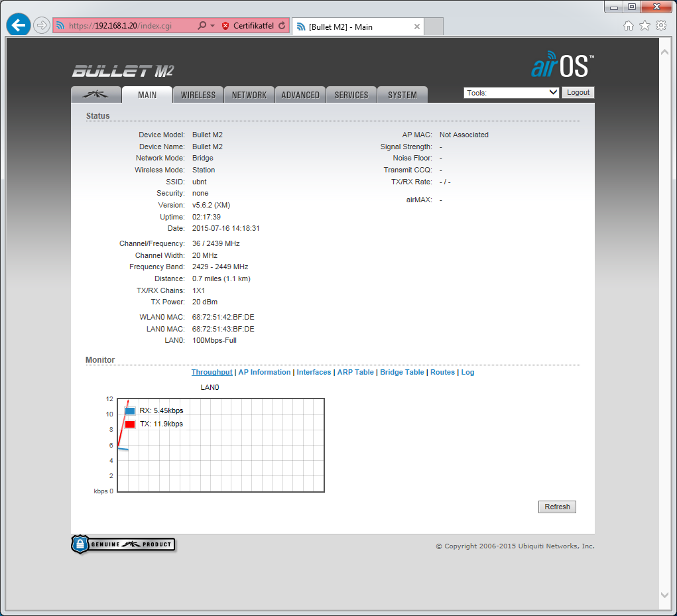Image resolution: width=677 pixels, height=616 pixels.
Task: Click the browser forward arrow
Action: tap(42, 25)
